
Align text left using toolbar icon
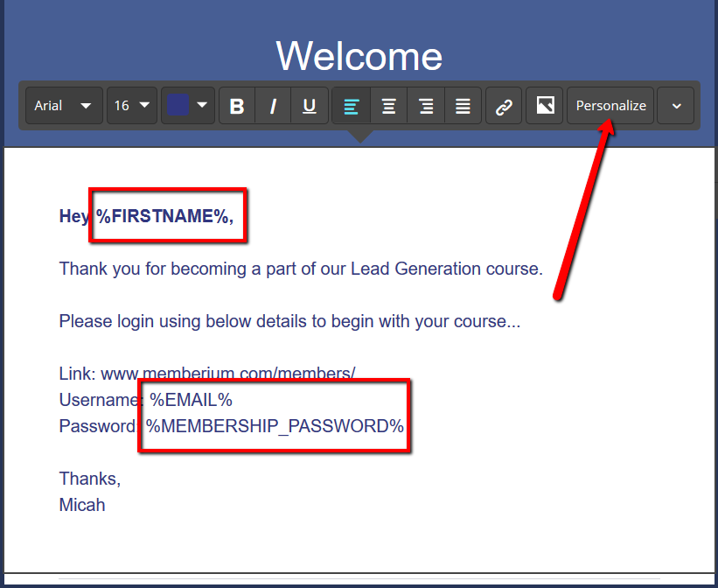click(352, 106)
